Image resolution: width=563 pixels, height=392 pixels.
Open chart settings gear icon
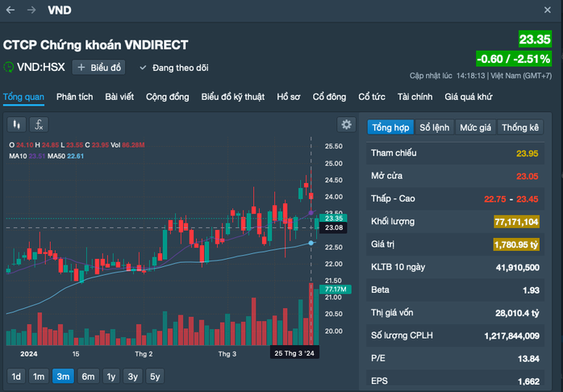tap(346, 124)
